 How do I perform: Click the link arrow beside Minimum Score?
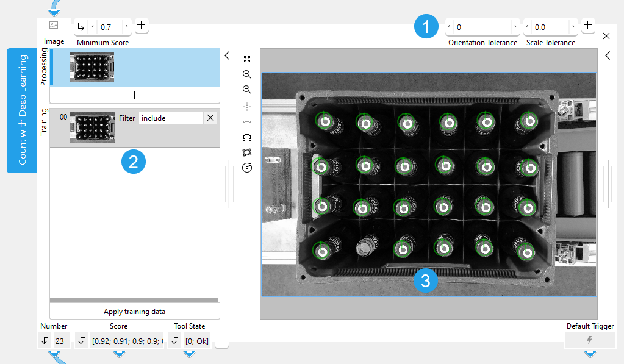81,26
